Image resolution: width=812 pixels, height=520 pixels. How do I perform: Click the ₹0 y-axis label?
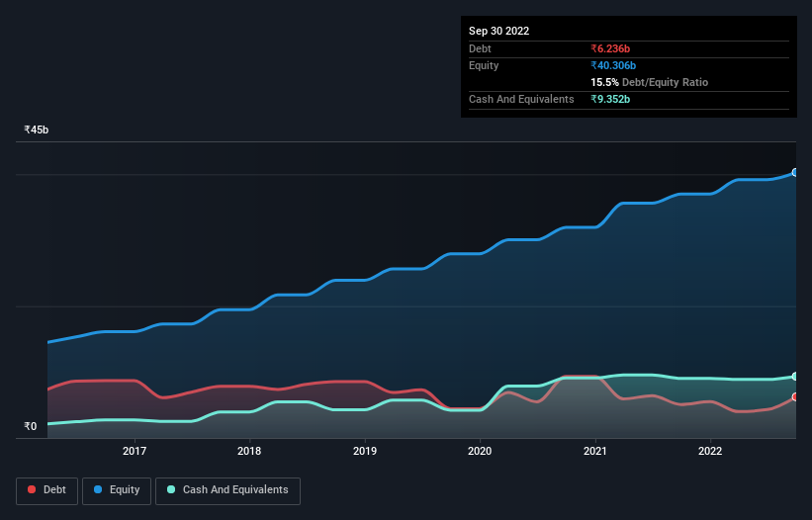[31, 426]
